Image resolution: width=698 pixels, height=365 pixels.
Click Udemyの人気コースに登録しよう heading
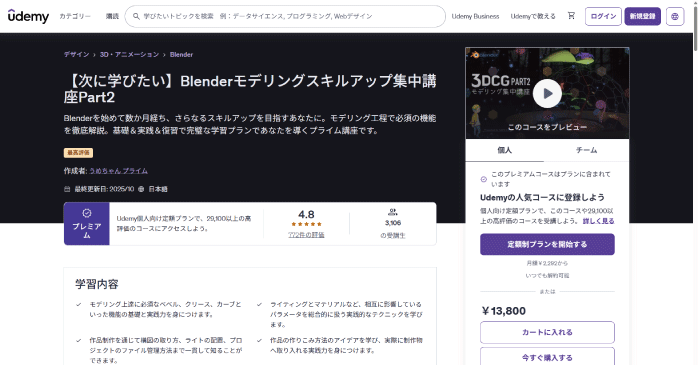point(542,197)
